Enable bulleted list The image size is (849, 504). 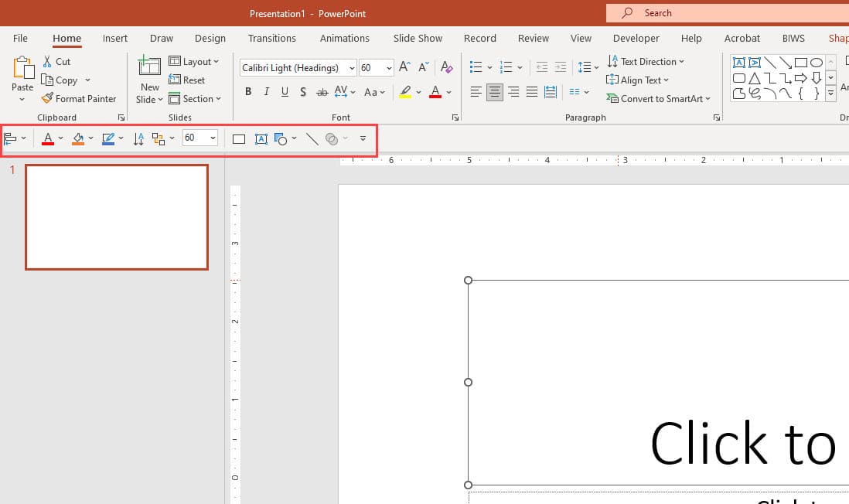click(475, 67)
